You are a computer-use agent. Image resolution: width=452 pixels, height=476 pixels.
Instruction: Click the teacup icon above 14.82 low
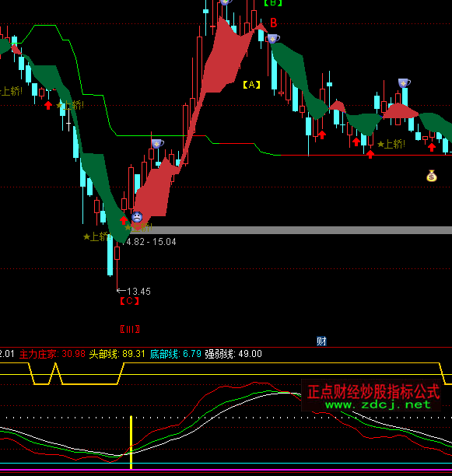click(x=157, y=144)
